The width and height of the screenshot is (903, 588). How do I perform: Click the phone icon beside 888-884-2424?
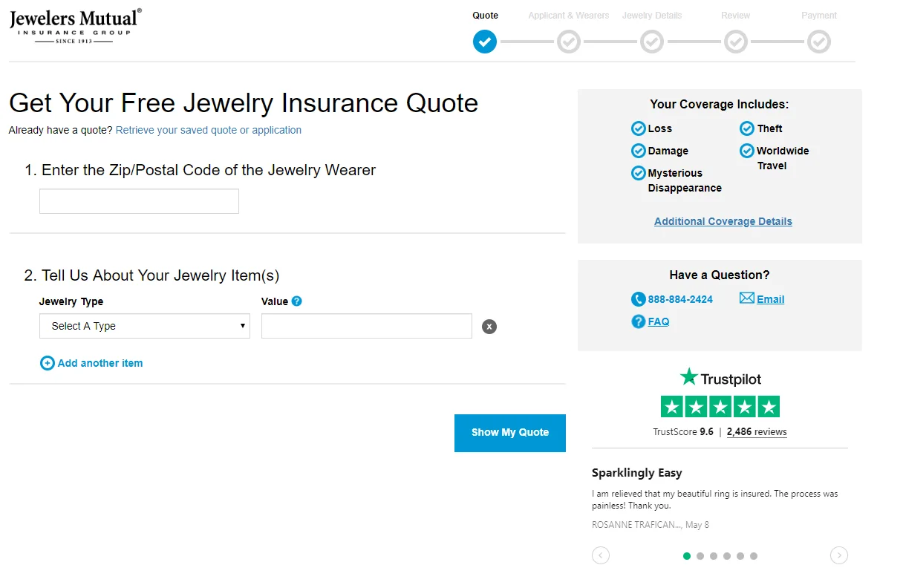click(x=638, y=299)
